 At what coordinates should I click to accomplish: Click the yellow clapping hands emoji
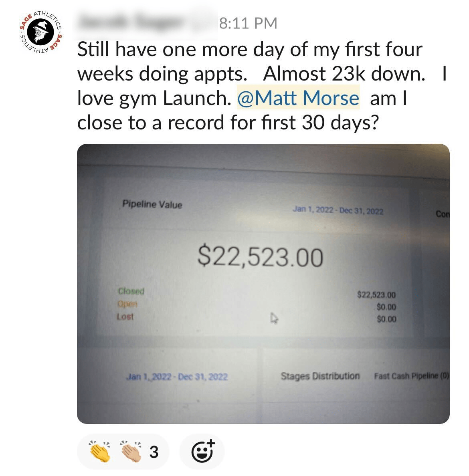[100, 452]
